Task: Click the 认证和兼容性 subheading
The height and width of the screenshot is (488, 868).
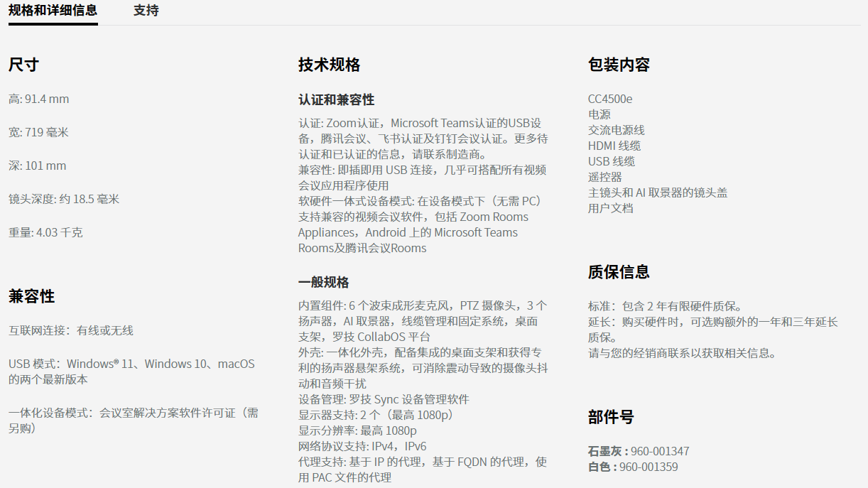Action: (336, 100)
